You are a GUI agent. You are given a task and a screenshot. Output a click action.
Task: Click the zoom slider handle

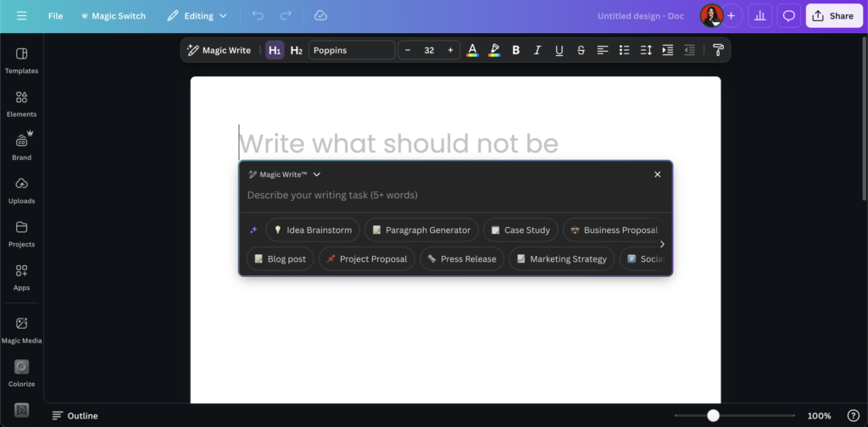[x=714, y=415]
